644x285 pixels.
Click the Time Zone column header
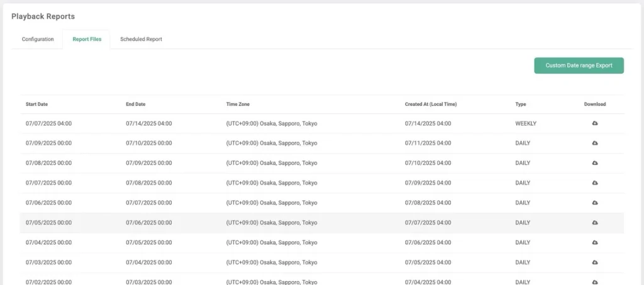238,104
